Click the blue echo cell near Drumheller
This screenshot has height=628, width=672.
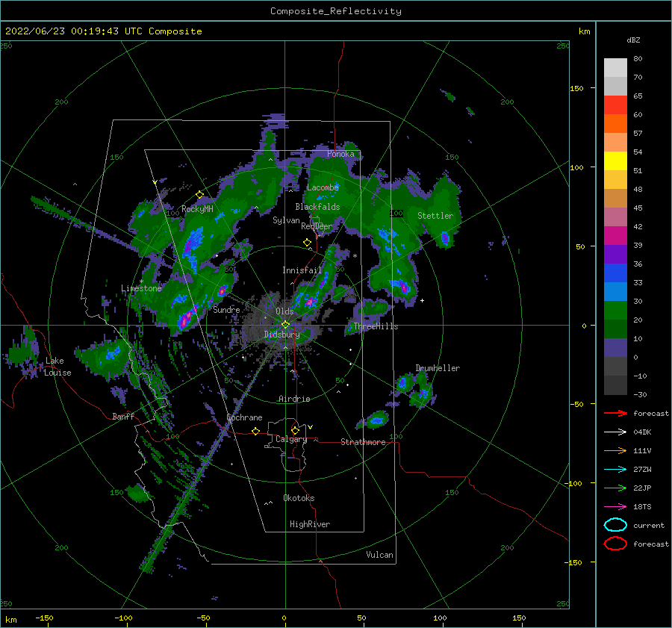[402, 383]
